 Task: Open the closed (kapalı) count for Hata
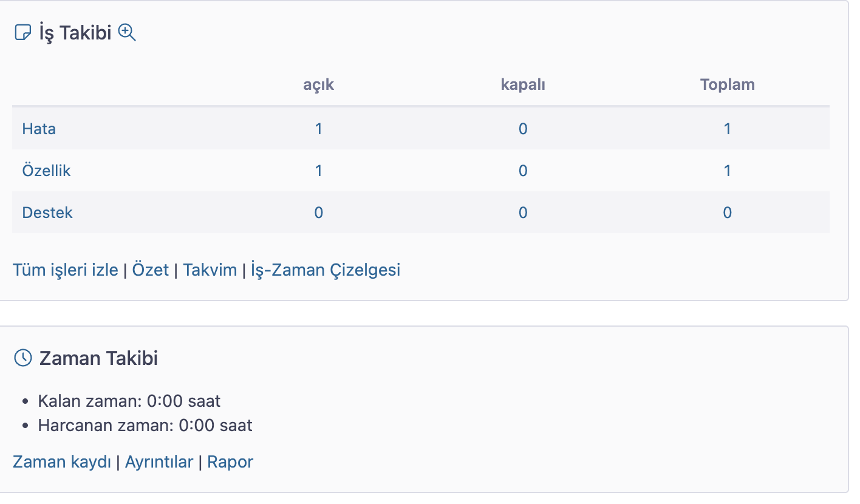point(523,129)
